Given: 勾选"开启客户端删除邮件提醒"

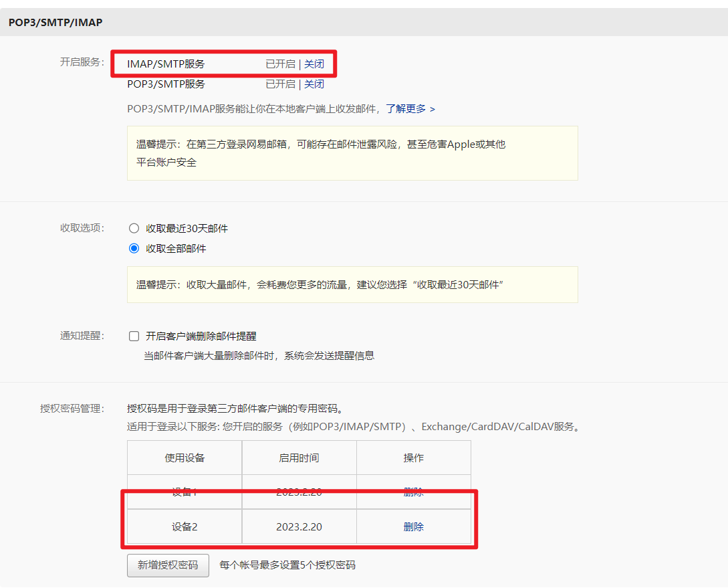Looking at the screenshot, I should click(134, 336).
